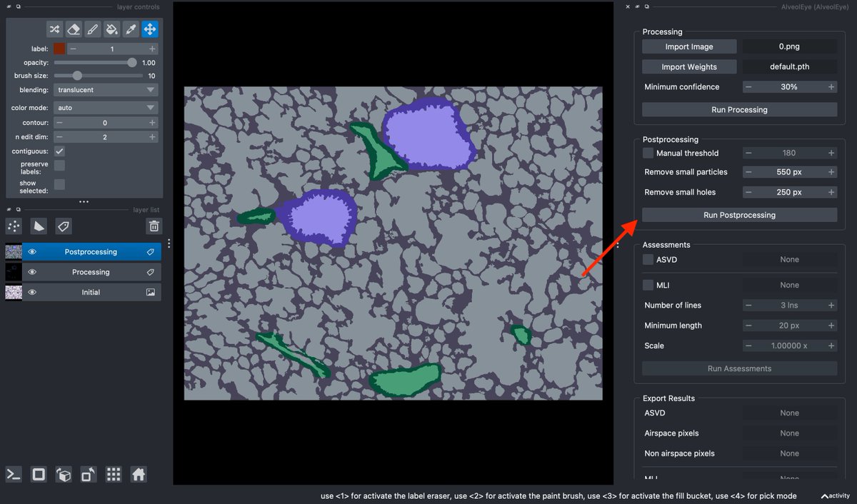This screenshot has height=504, width=857.
Task: Activate the label eraser tool
Action: coord(74,29)
